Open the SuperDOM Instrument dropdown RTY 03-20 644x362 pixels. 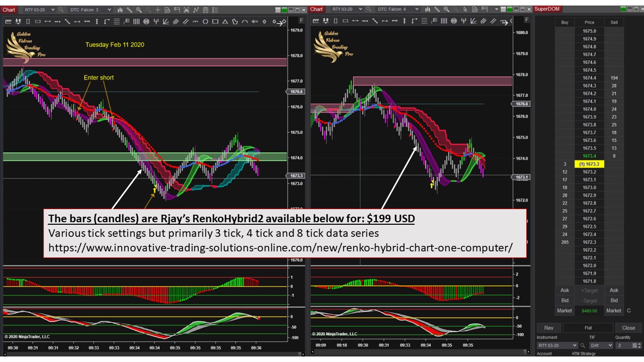point(557,346)
